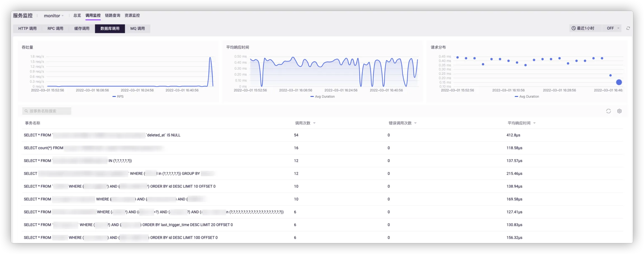Screen dimensions: 644x254
Task: Click the search magnifier icon in the filter box
Action: coord(26,111)
